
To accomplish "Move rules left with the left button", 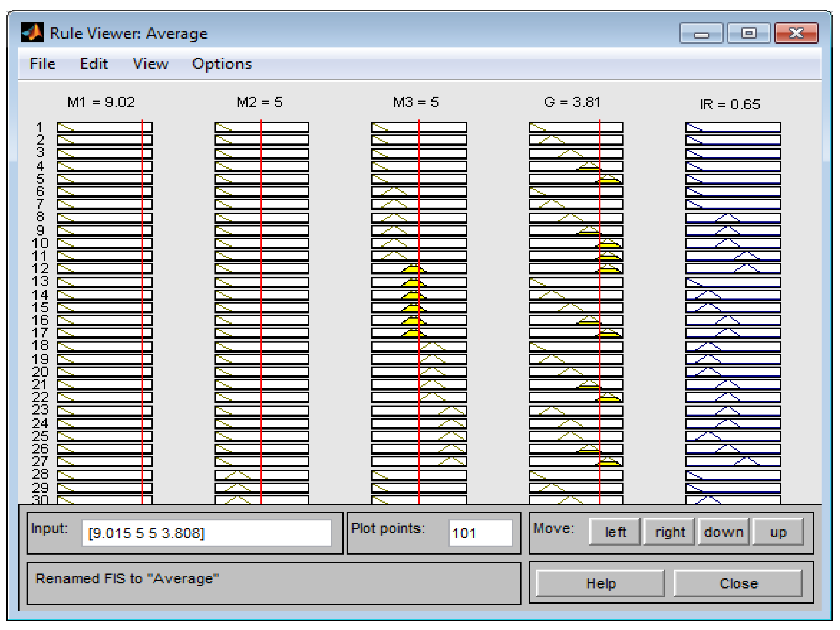I will pyautogui.click(x=615, y=532).
